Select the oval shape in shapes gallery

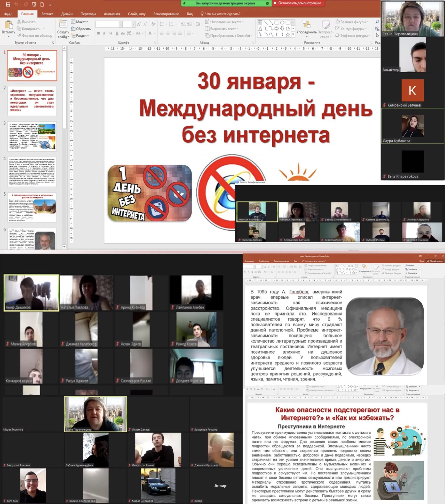(x=282, y=22)
